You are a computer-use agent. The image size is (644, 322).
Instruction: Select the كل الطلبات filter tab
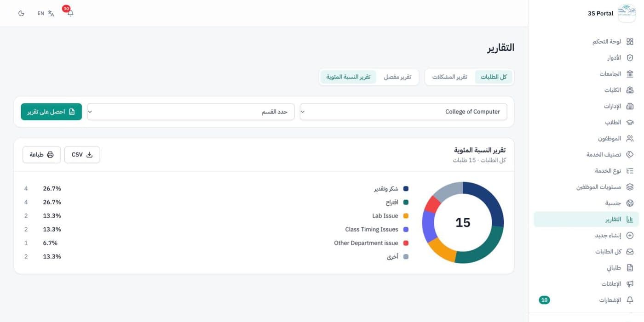point(494,77)
